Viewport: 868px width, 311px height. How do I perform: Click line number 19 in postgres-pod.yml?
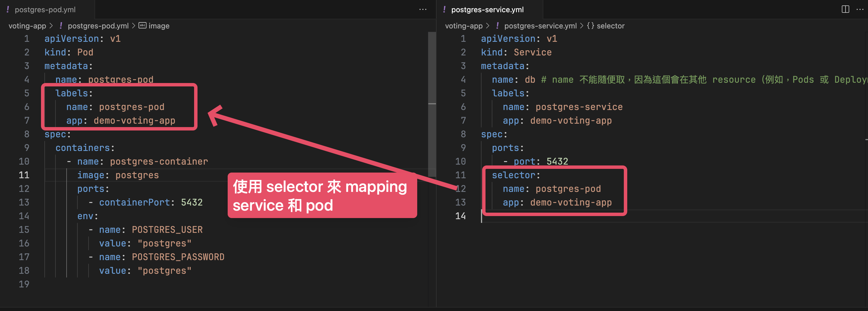point(24,284)
